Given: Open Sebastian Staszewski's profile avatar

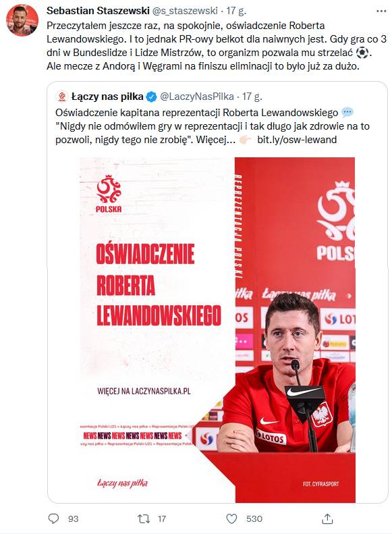Looking at the screenshot, I should [22, 20].
